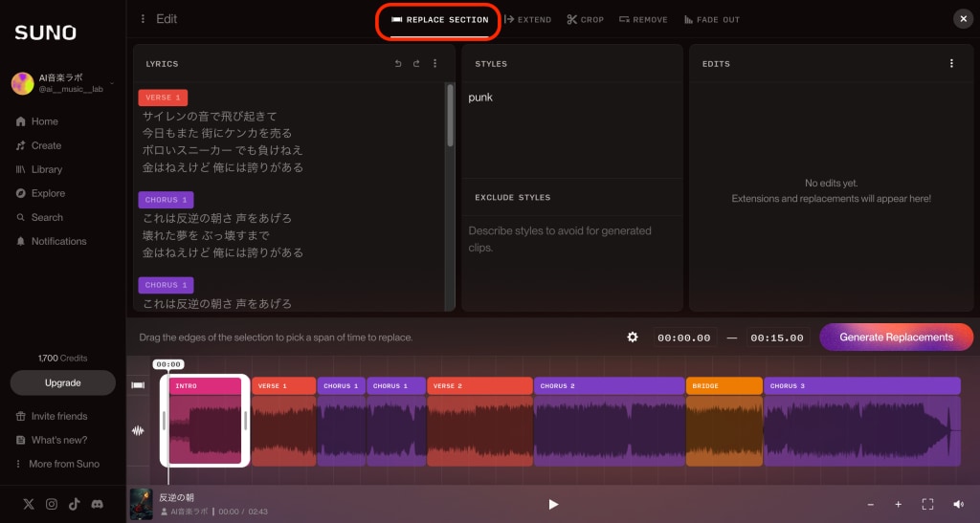Switch to the Extend tab
The width and height of the screenshot is (980, 523).
tap(527, 19)
